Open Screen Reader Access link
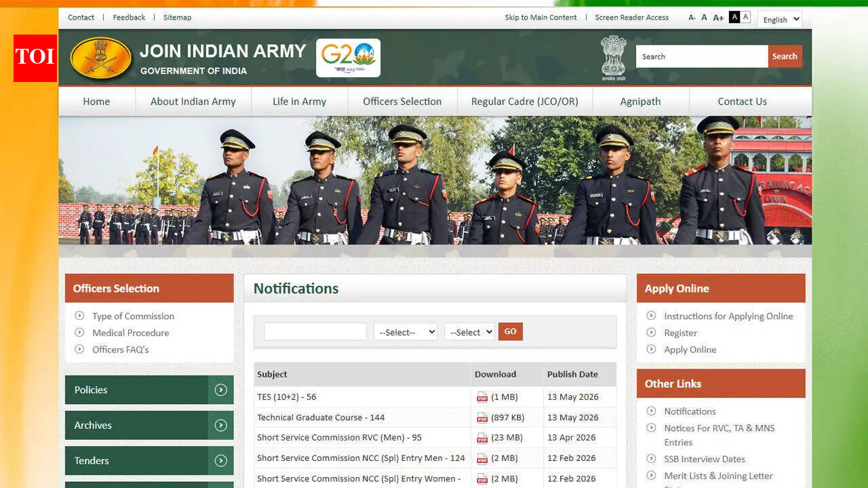This screenshot has height=488, width=868. pyautogui.click(x=632, y=18)
